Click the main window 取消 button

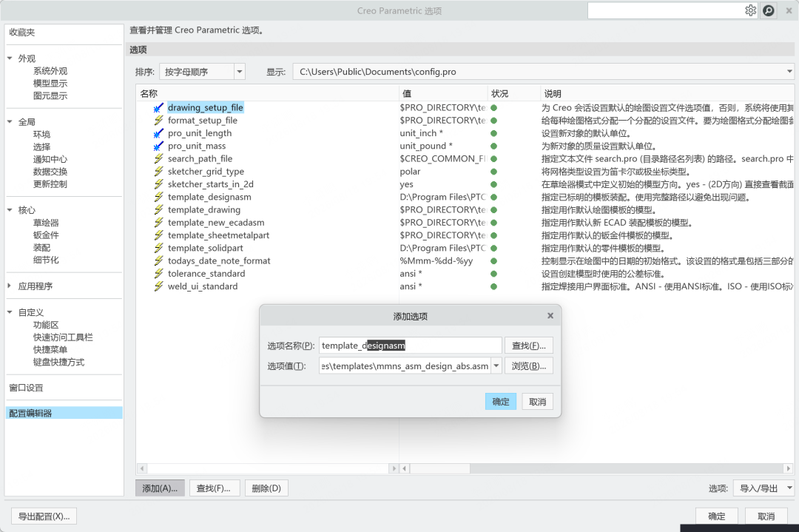[766, 516]
